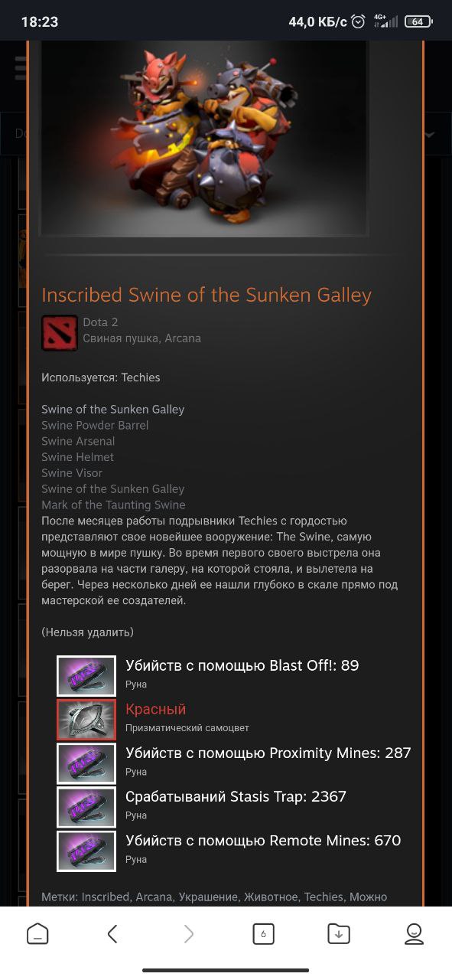
Task: Expand the dropdown chevron at top right
Action: pyautogui.click(x=429, y=134)
